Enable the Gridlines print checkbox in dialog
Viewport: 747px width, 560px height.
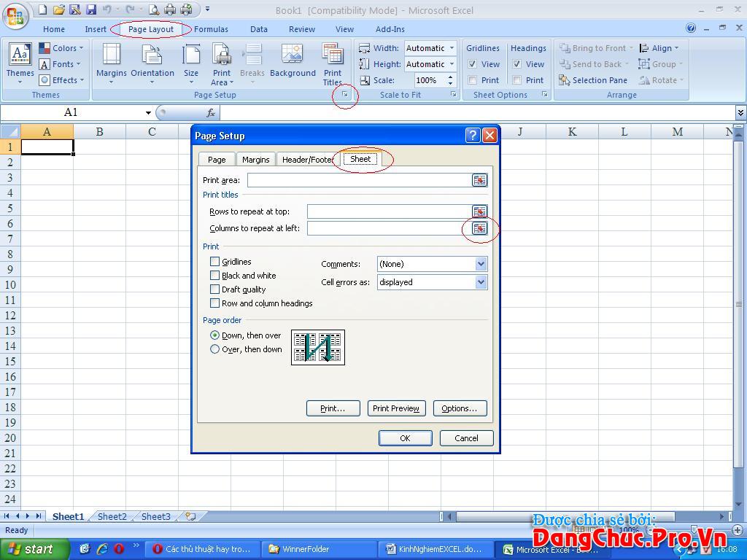(x=214, y=262)
